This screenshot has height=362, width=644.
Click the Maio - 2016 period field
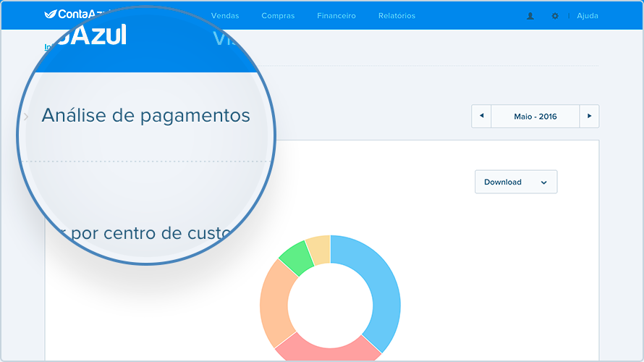(535, 117)
